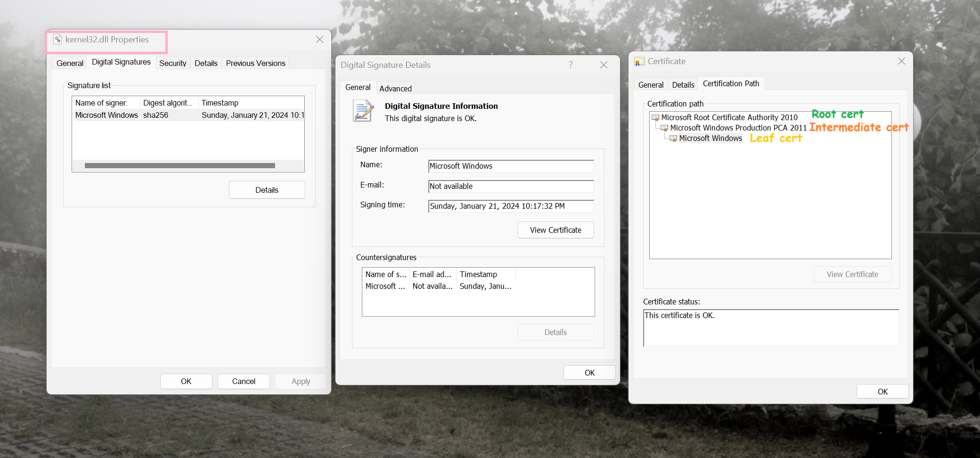Click the Microsoft Windows Production PCA certificate icon

[664, 128]
